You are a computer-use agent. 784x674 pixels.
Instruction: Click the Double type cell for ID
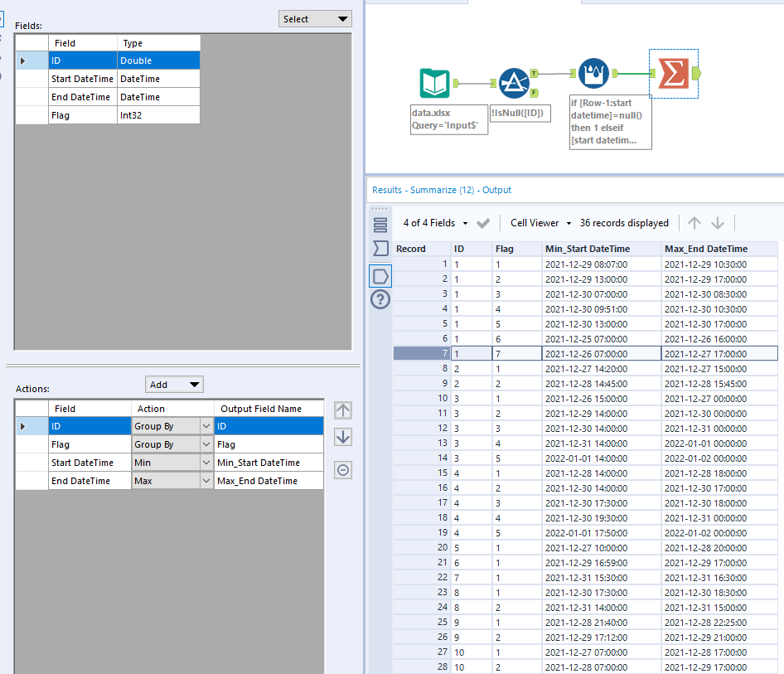pos(158,61)
